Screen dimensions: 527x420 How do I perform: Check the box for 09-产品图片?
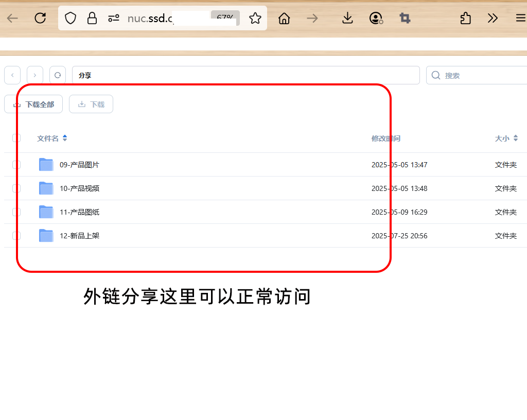16,165
